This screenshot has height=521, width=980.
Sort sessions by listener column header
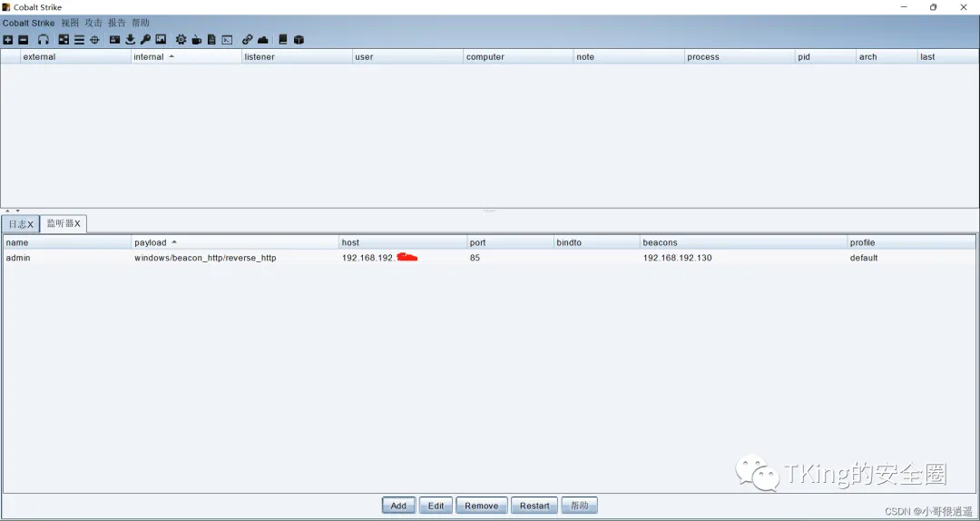click(297, 56)
